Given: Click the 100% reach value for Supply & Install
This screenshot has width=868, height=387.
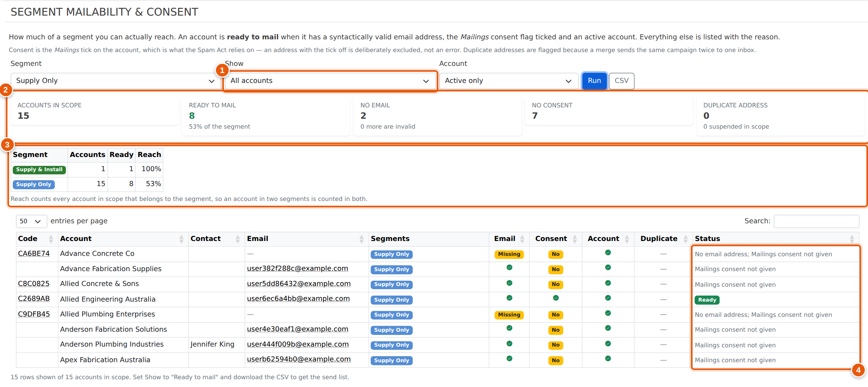Looking at the screenshot, I should click(151, 169).
